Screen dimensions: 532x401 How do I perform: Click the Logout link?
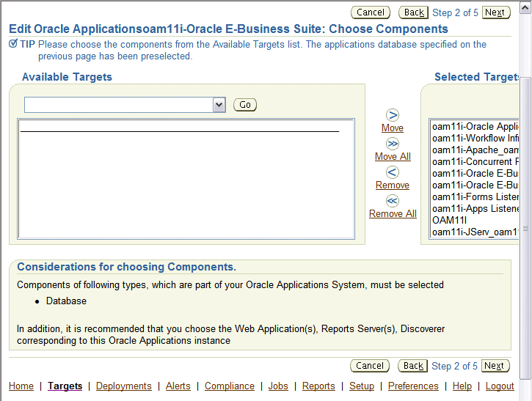click(x=500, y=386)
